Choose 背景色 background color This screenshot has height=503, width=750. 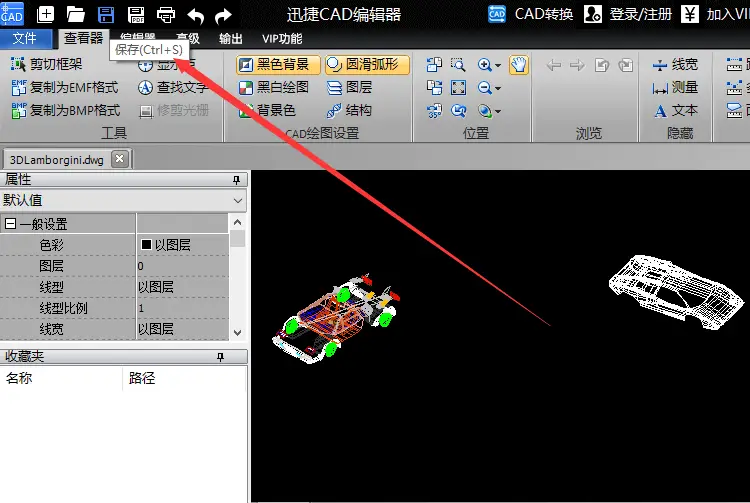267,110
